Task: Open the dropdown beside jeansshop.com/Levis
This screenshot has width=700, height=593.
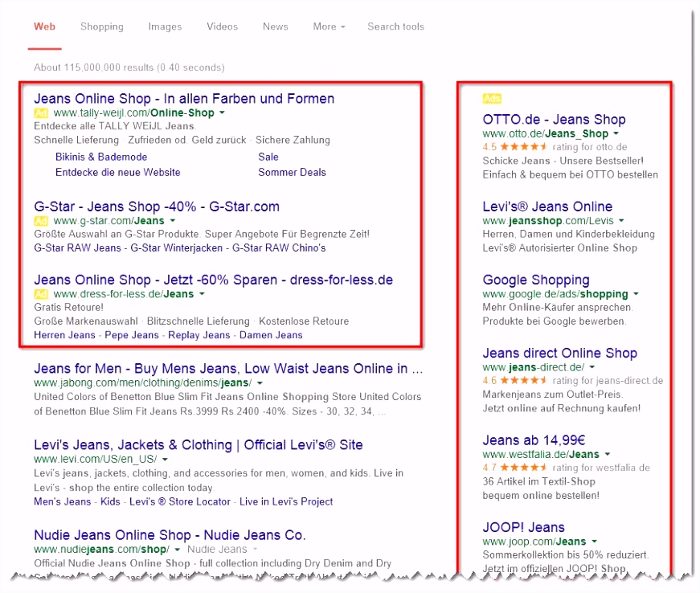Action: 622,220
